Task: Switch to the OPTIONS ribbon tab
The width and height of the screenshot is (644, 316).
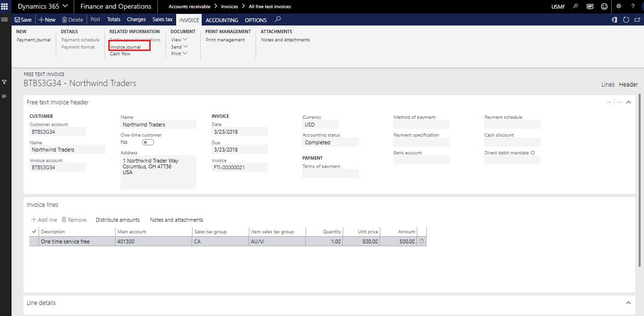Action: pos(256,20)
